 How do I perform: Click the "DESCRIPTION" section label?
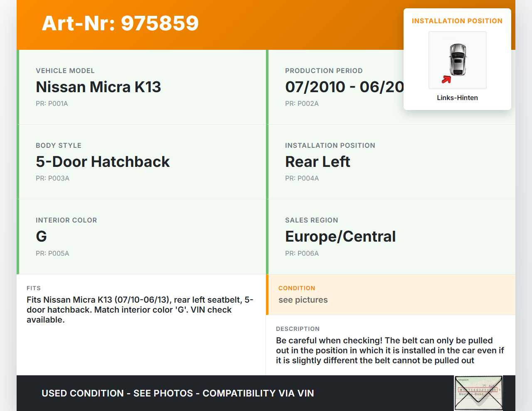tap(298, 329)
